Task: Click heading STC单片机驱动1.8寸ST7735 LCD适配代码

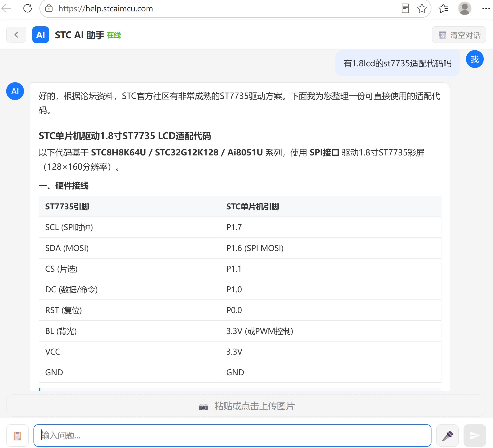Action: tap(125, 136)
